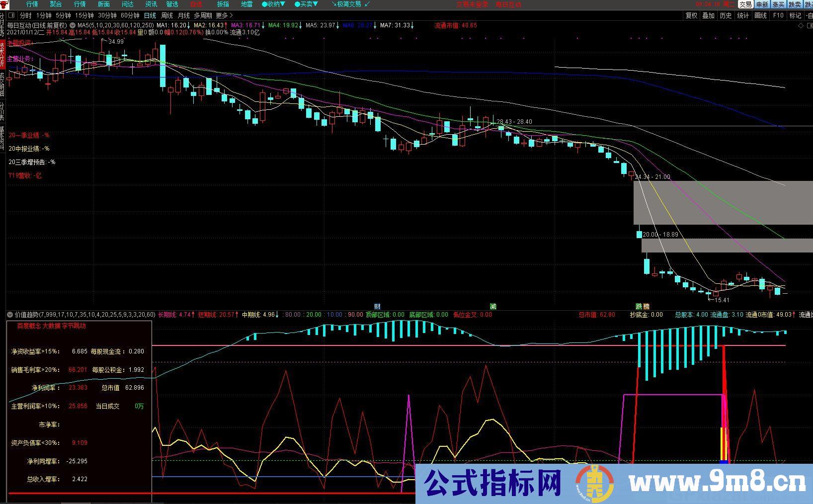Open the 技术分析 side tab
813x504 pixels.
2,54
